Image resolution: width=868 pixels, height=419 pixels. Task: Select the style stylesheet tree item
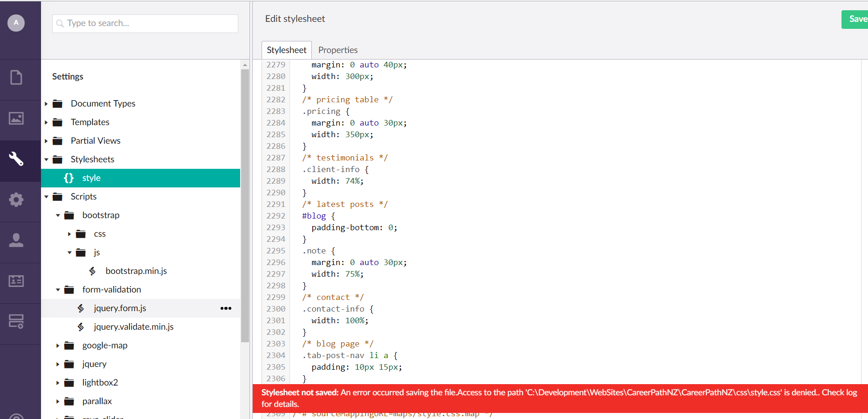141,178
